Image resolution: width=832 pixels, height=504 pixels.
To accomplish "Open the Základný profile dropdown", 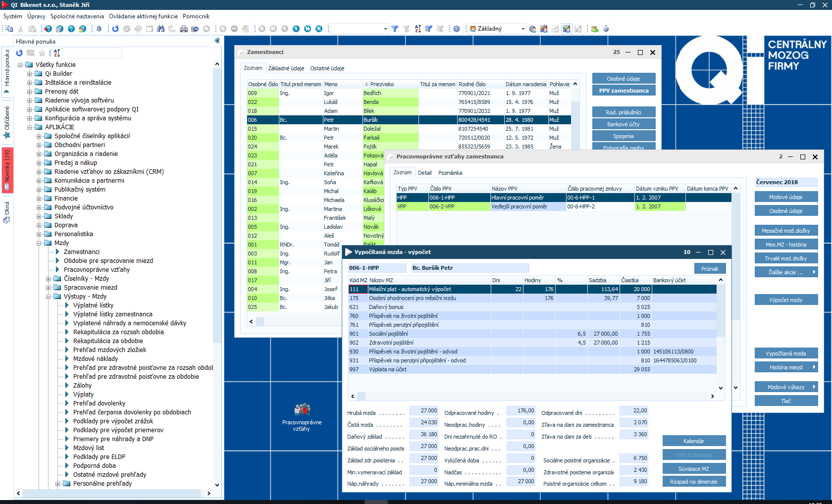I will pyautogui.click(x=523, y=29).
